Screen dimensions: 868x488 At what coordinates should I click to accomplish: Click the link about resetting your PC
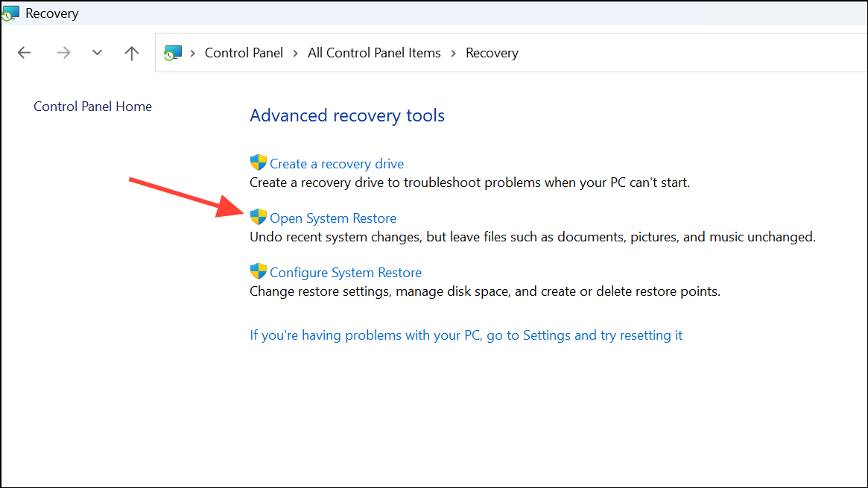pos(466,335)
